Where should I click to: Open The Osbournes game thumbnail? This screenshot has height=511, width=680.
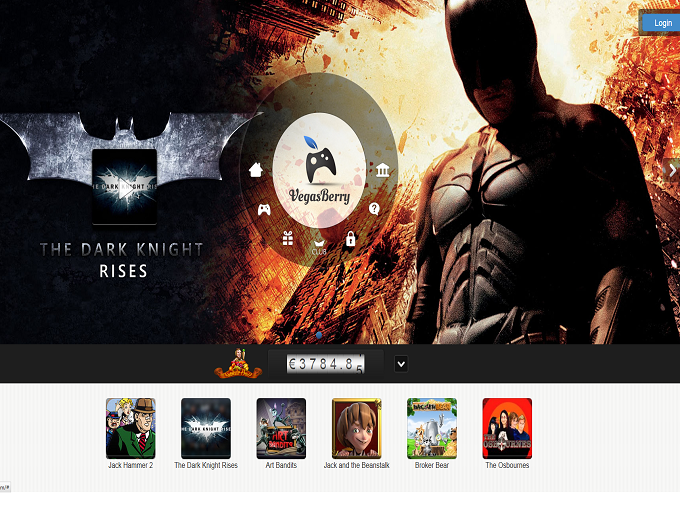[507, 428]
